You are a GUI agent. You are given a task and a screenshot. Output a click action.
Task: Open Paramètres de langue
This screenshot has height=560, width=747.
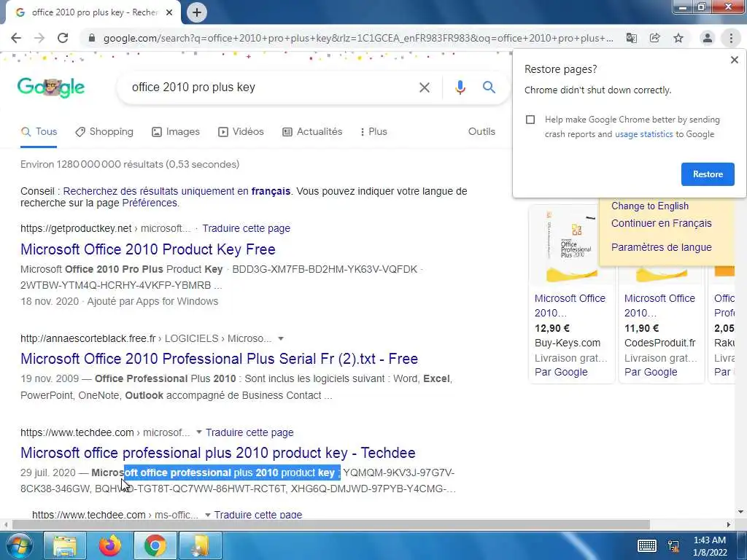(x=661, y=248)
